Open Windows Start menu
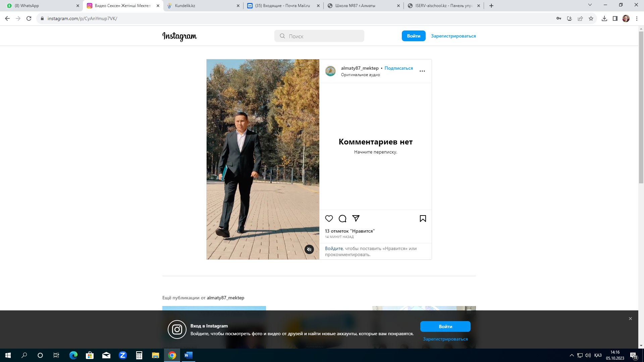 [8, 355]
